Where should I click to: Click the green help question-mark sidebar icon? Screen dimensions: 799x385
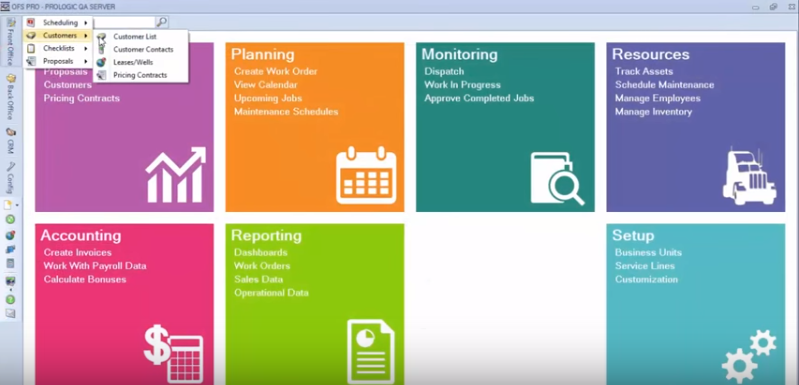pyautogui.click(x=10, y=299)
